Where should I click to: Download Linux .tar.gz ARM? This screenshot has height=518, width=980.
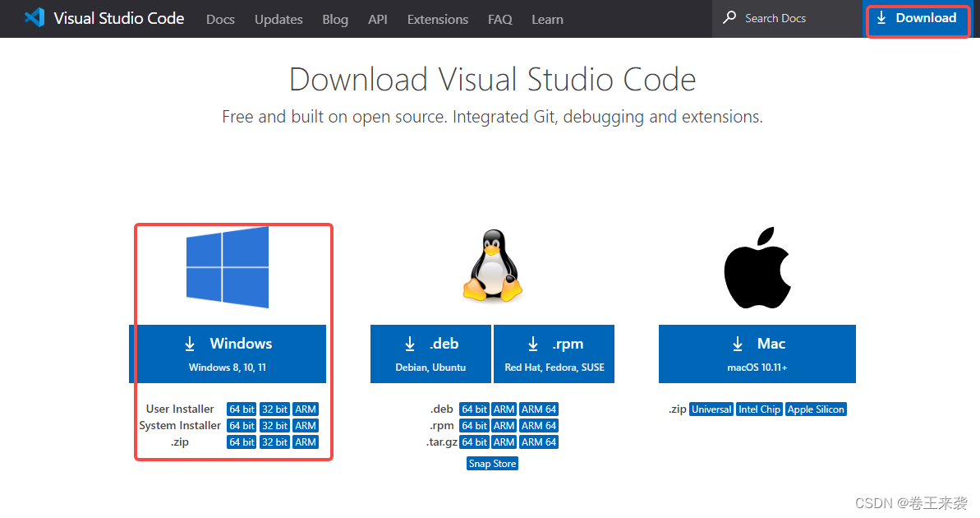[x=504, y=442]
